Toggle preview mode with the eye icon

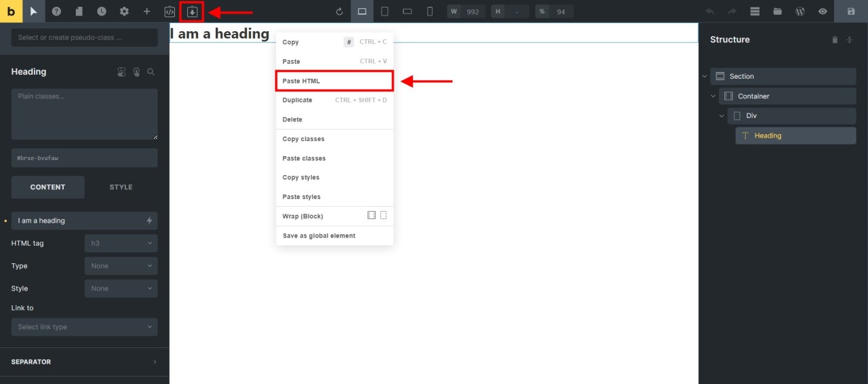[x=823, y=12]
